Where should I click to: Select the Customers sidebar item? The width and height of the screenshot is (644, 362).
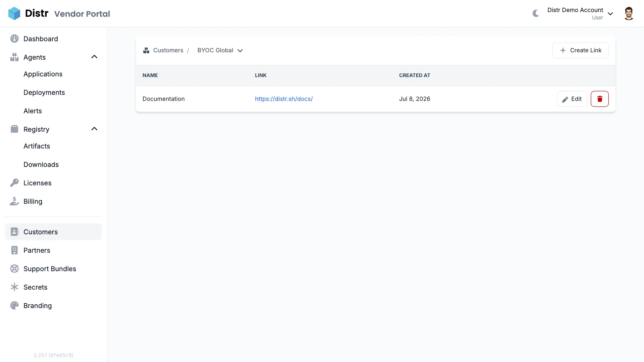tap(54, 232)
